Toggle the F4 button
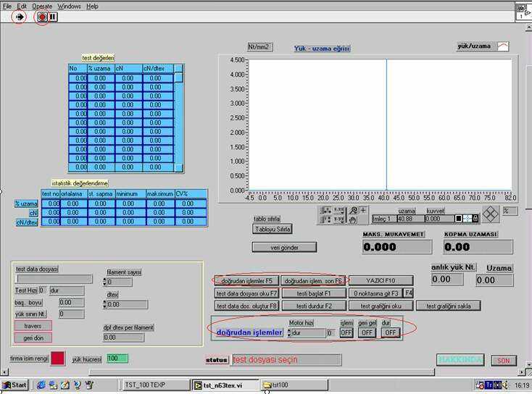Viewport: 532px width, 394px height. 409,293
